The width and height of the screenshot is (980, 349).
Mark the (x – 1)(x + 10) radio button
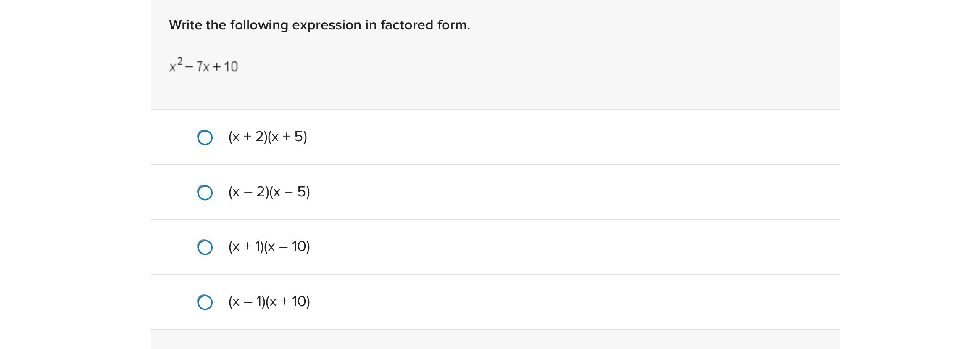point(205,302)
